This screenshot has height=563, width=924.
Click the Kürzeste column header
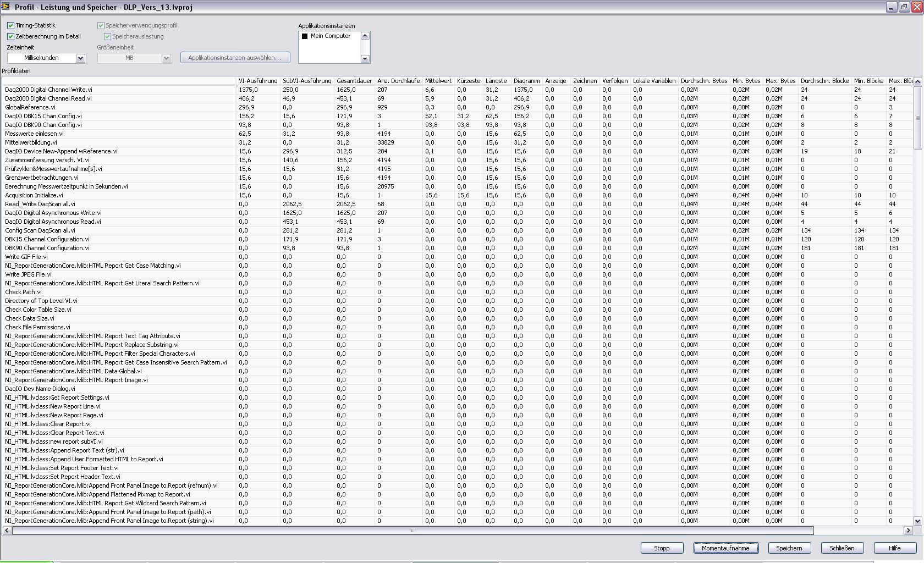[x=469, y=81]
